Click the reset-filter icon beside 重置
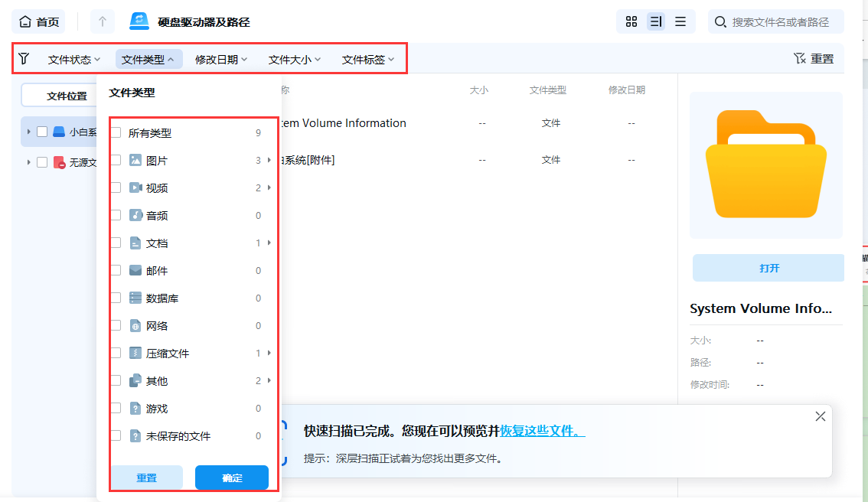Image resolution: width=868 pixels, height=502 pixels. [x=798, y=58]
